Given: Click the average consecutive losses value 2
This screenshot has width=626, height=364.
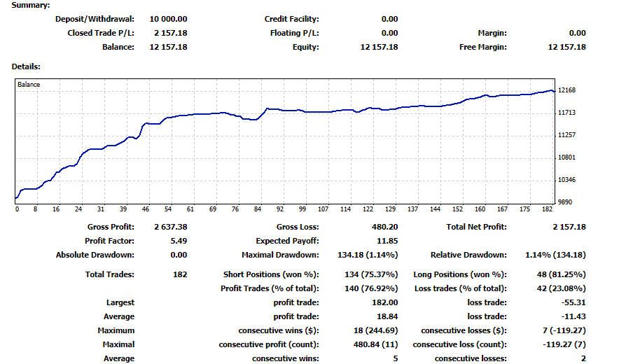Looking at the screenshot, I should (x=583, y=358).
